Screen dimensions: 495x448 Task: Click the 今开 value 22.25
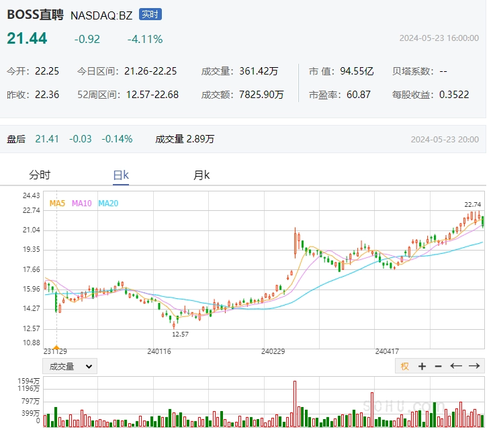[x=47, y=71]
